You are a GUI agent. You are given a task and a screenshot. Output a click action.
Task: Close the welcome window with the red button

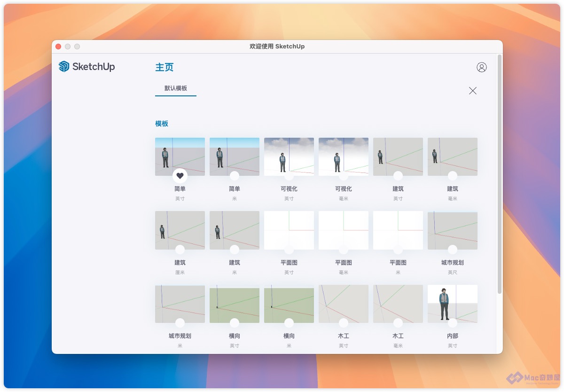point(58,47)
